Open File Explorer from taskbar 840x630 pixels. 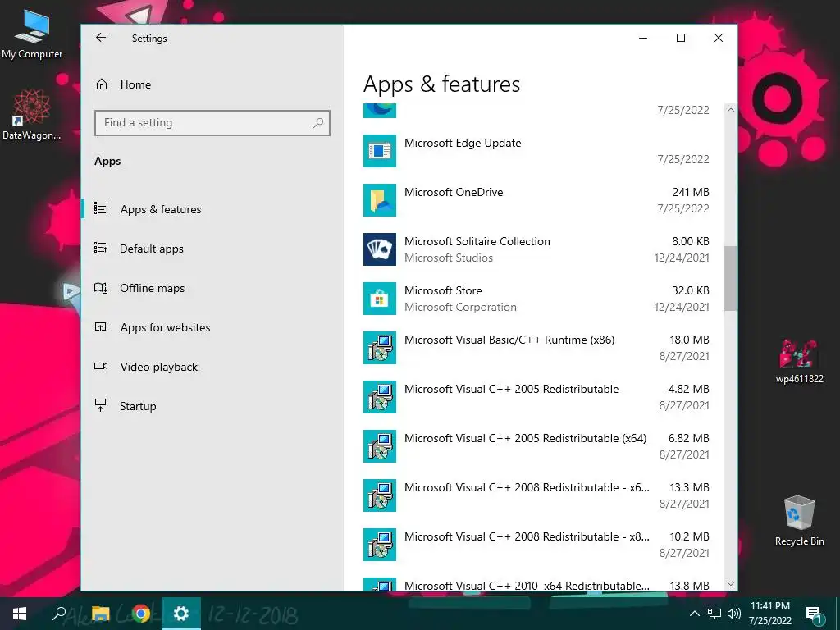point(100,614)
